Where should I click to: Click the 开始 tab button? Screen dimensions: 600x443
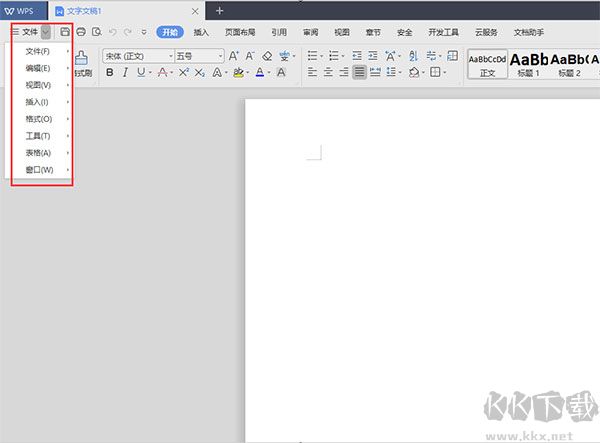(170, 32)
